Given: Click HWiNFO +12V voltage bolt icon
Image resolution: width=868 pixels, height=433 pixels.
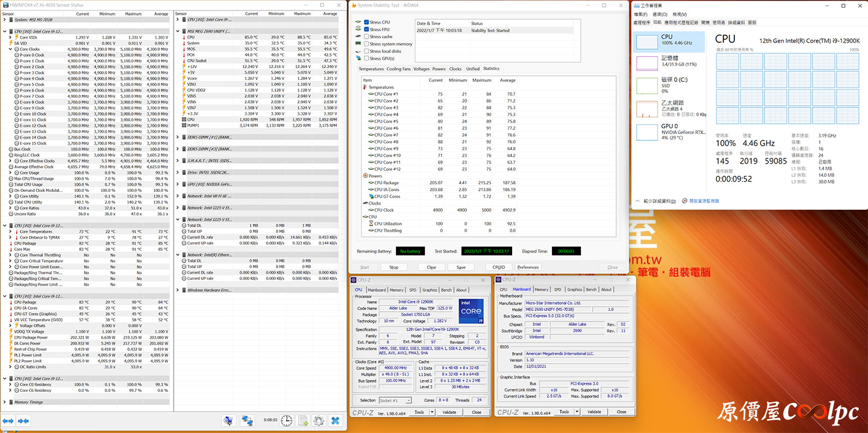Looking at the screenshot, I should [x=183, y=66].
